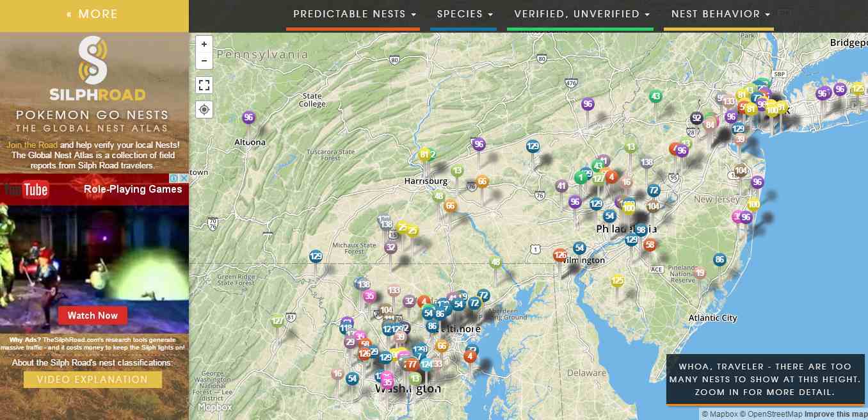
Task: Select green 13 marker at Washington
Action: click(415, 378)
